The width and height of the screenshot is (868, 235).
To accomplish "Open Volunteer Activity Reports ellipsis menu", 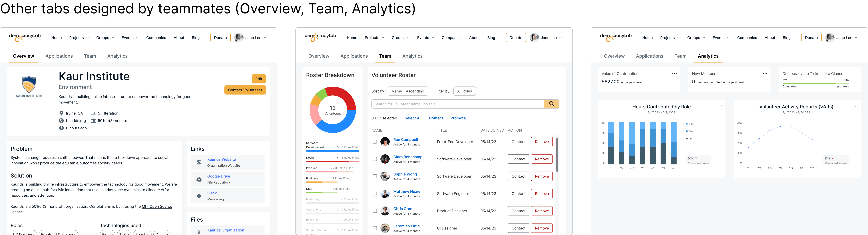I will pos(855,106).
